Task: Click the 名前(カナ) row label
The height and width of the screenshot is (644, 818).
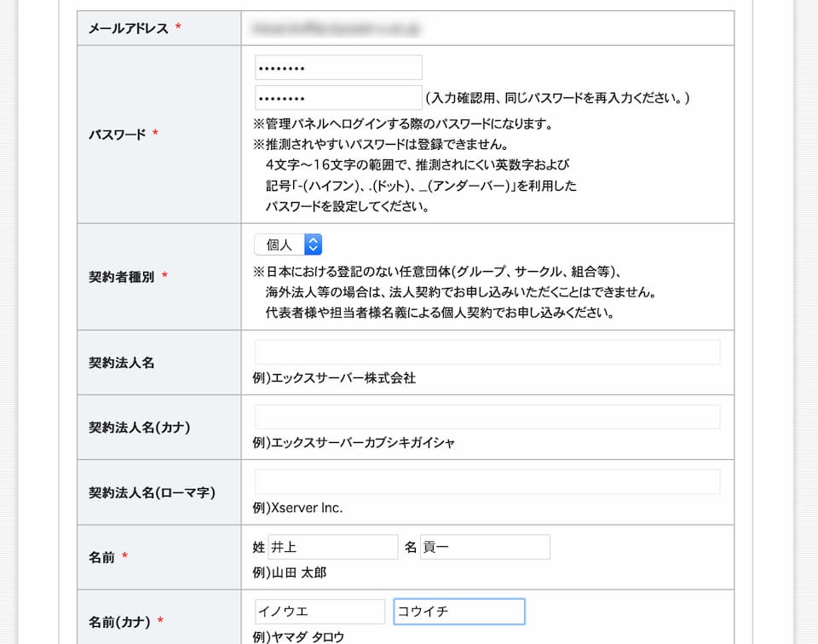Action: point(120,622)
